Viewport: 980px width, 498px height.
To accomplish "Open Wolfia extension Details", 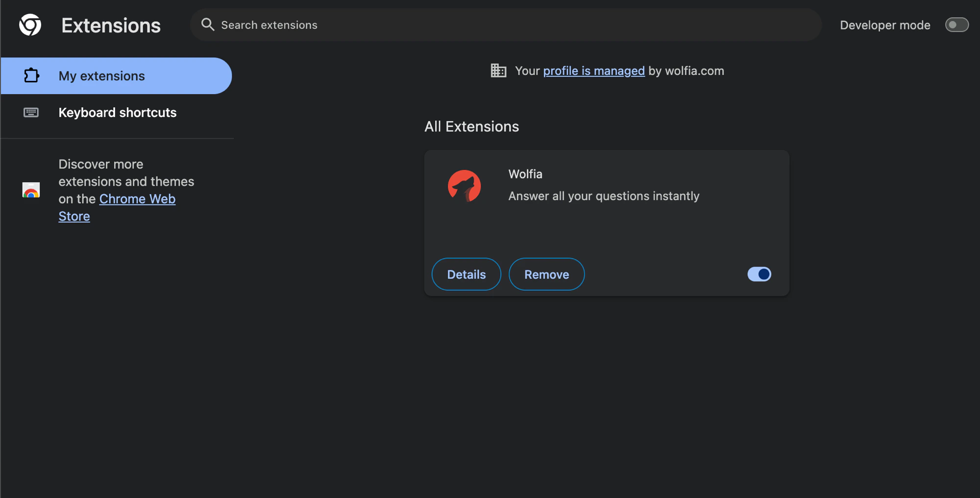I will point(466,274).
